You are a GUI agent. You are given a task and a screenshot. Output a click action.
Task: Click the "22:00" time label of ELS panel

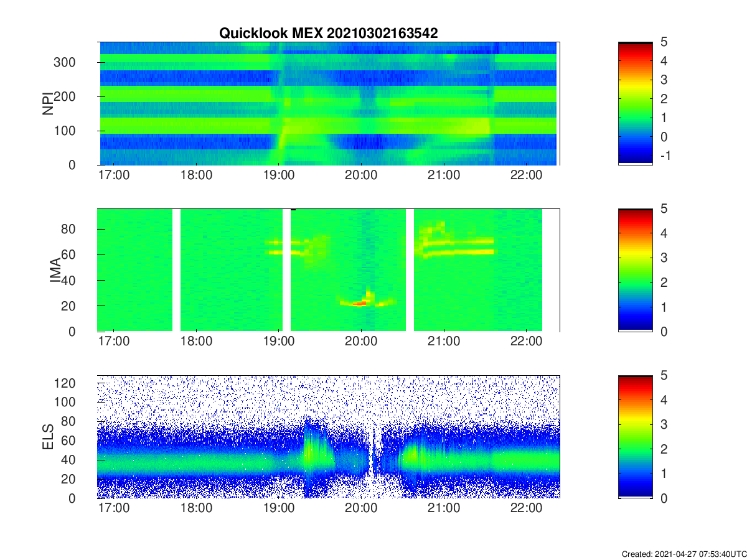527,509
